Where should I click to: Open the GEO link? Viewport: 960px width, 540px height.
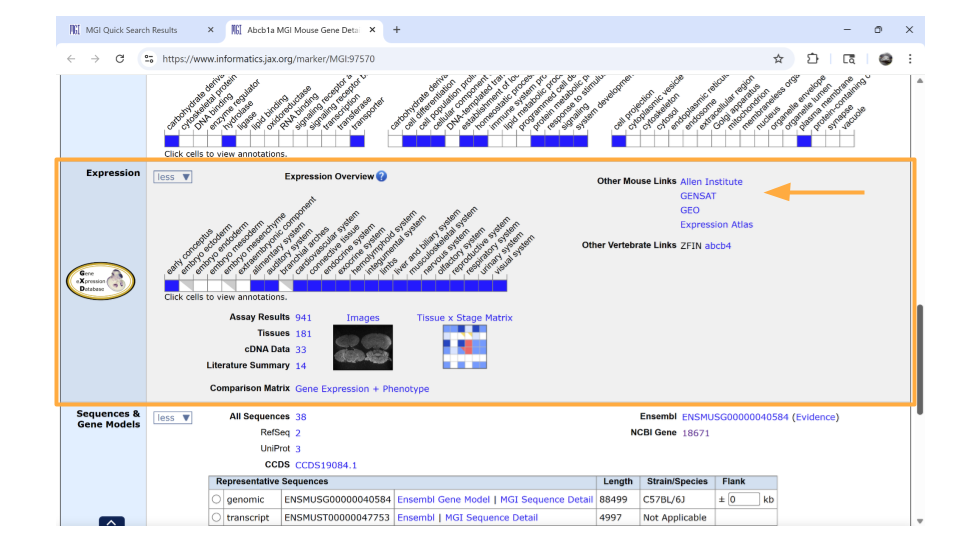689,210
